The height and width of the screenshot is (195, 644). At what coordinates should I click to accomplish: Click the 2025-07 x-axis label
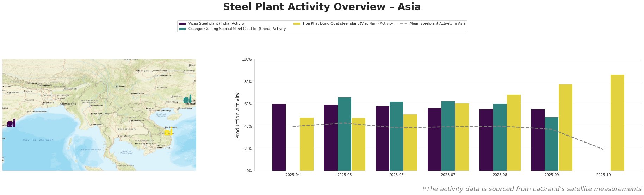448,175
